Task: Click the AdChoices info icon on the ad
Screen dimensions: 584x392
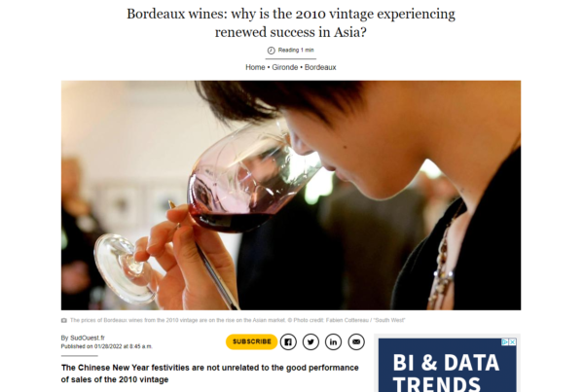Action: pos(505,342)
